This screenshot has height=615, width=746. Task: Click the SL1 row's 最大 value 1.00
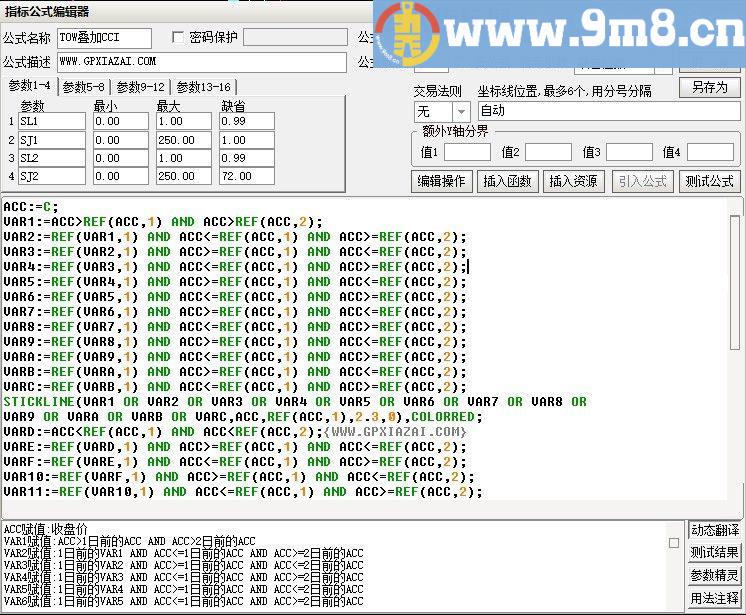(184, 121)
